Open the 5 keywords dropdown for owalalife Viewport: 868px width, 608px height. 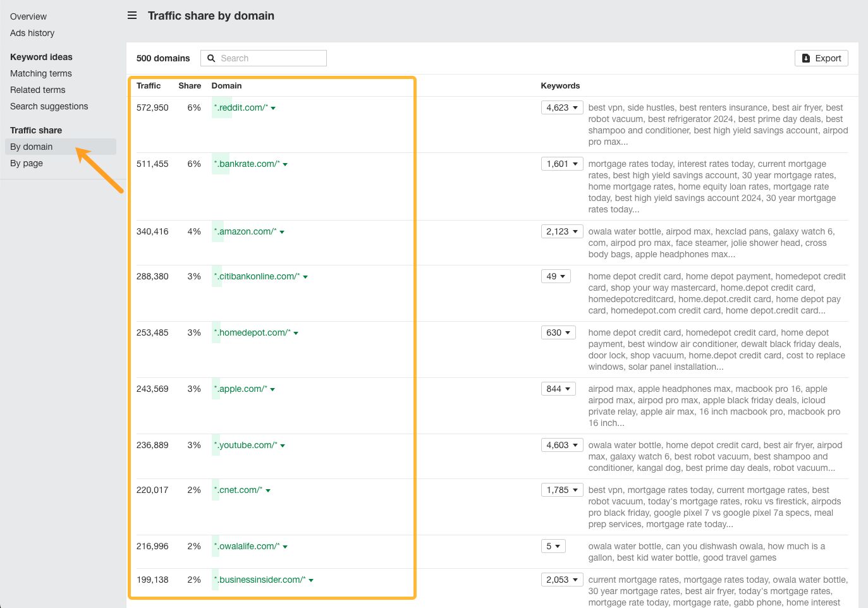click(x=553, y=546)
